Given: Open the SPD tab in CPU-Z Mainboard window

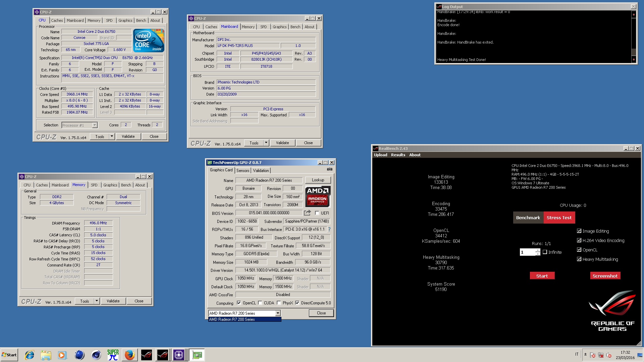Looking at the screenshot, I should [264, 27].
